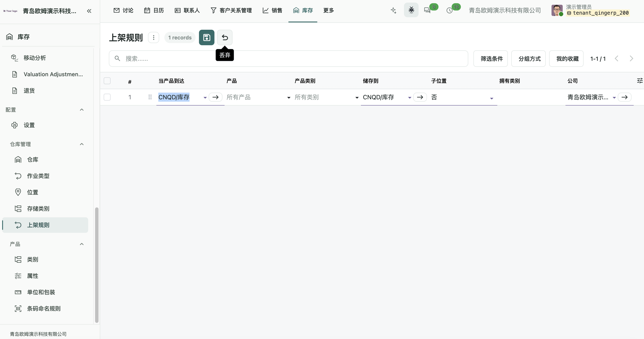The width and height of the screenshot is (644, 339).
Task: Open the AI sparkle icon in the top bar
Action: (393, 10)
